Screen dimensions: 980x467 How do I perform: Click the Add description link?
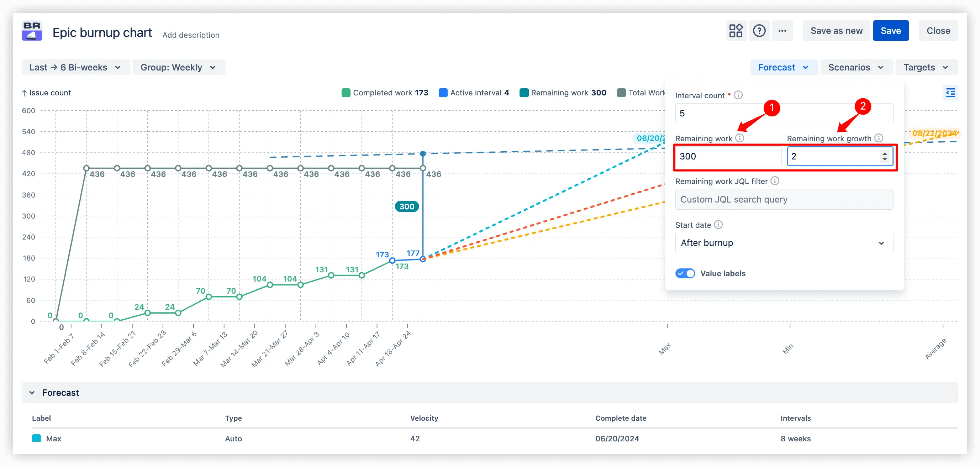click(x=191, y=35)
